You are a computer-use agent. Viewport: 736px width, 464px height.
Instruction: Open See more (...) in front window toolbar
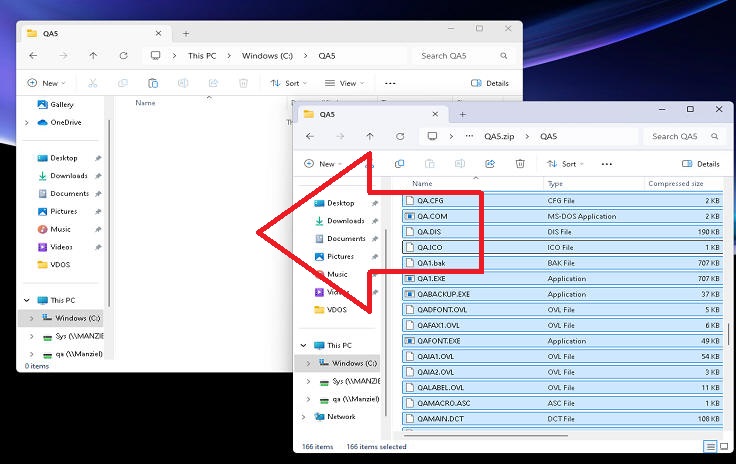pyautogui.click(x=606, y=164)
